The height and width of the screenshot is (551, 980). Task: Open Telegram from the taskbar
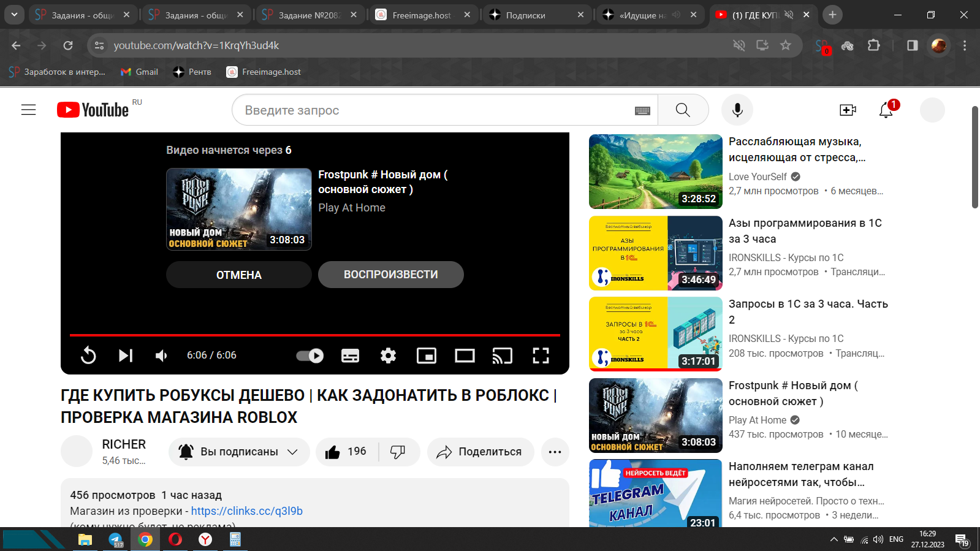115,539
